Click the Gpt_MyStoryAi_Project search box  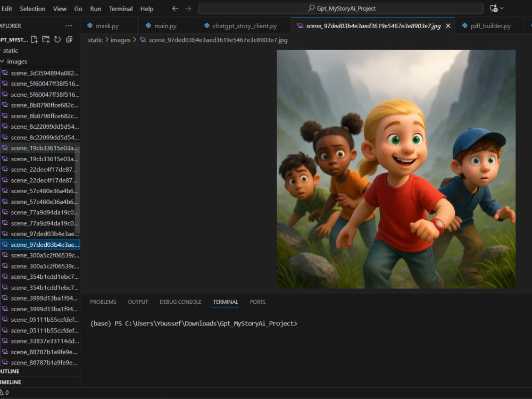click(340, 9)
